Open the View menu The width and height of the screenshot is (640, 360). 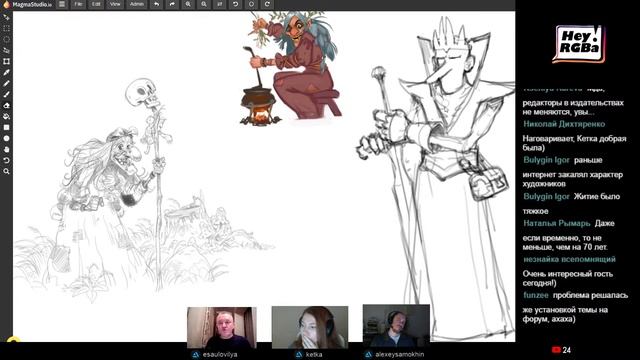115,4
